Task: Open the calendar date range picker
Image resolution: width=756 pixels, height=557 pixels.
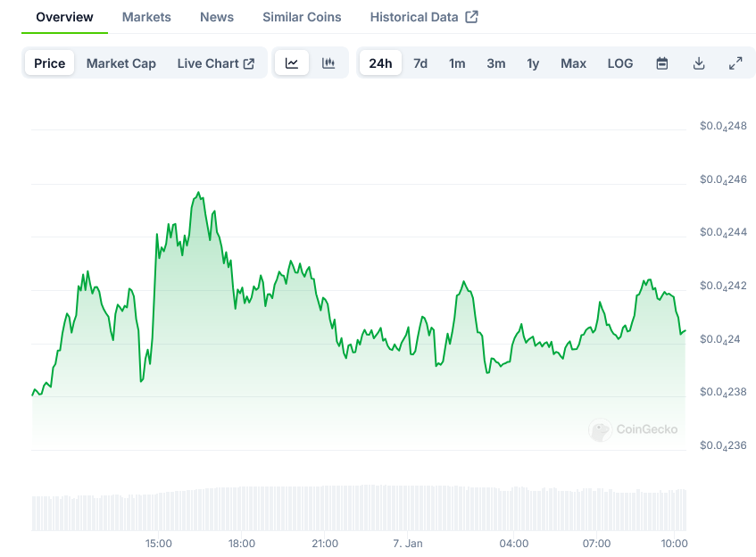Action: click(662, 63)
